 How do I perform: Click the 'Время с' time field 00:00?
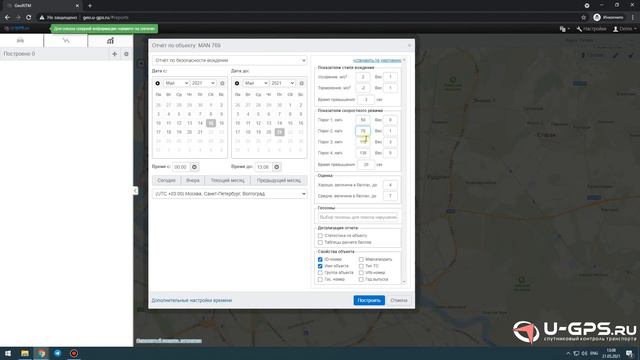[181, 167]
